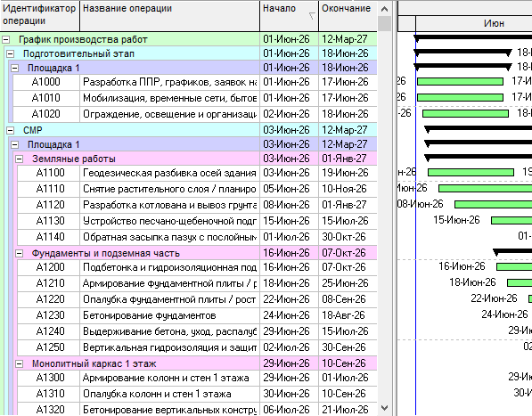Select activity row A1320
This screenshot has height=416, width=532.
click(198, 410)
